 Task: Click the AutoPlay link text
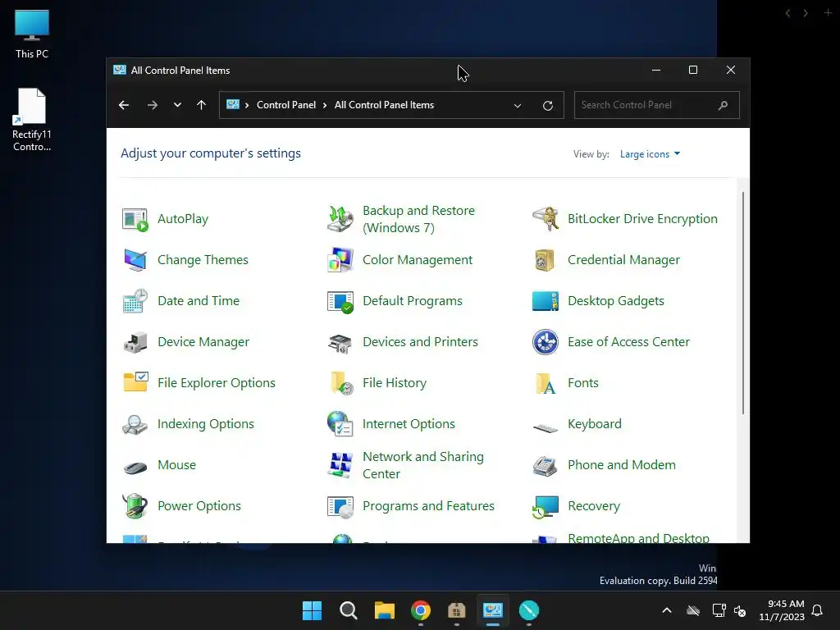(x=183, y=219)
